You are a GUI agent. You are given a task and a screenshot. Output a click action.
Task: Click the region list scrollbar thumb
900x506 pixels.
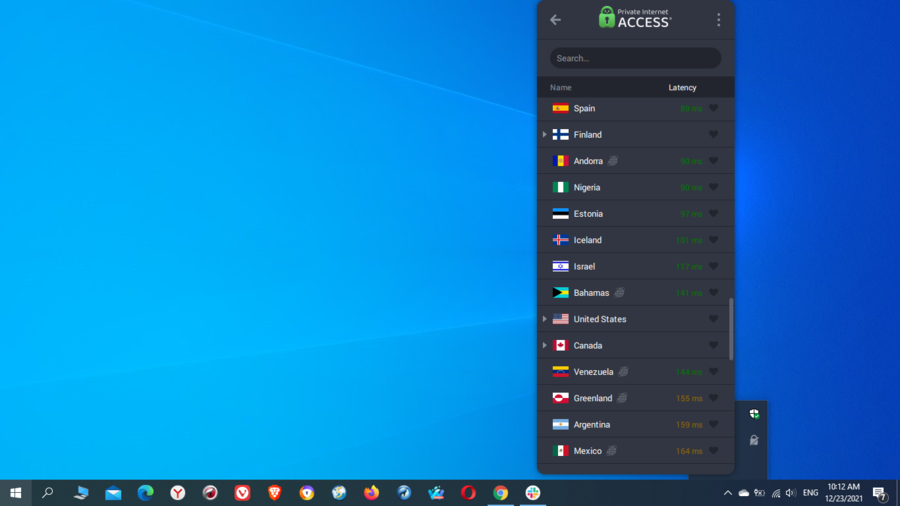click(731, 329)
